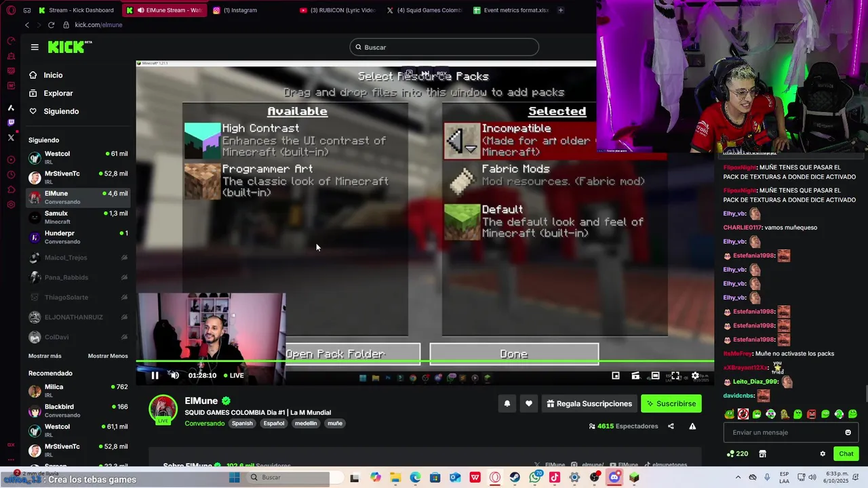Share the stream via share icon

671,426
